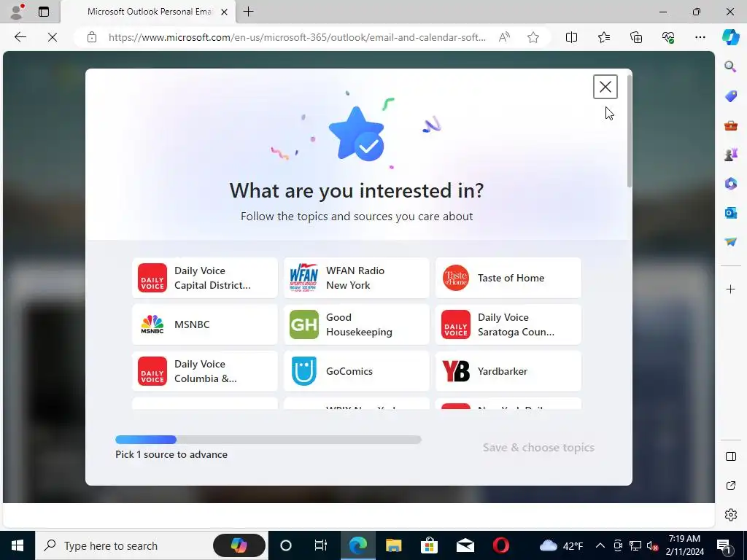Open the muted volume tray icon
Image resolution: width=747 pixels, height=560 pixels.
[x=653, y=545]
